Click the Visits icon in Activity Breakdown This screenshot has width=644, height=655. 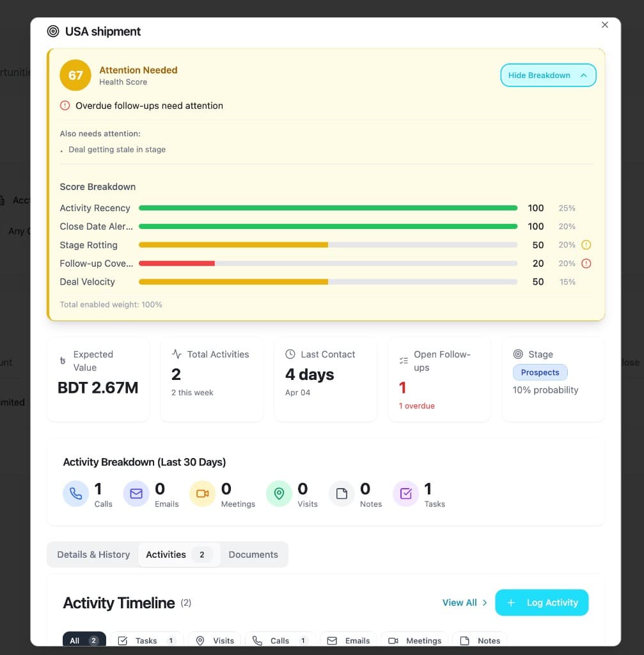tap(279, 493)
